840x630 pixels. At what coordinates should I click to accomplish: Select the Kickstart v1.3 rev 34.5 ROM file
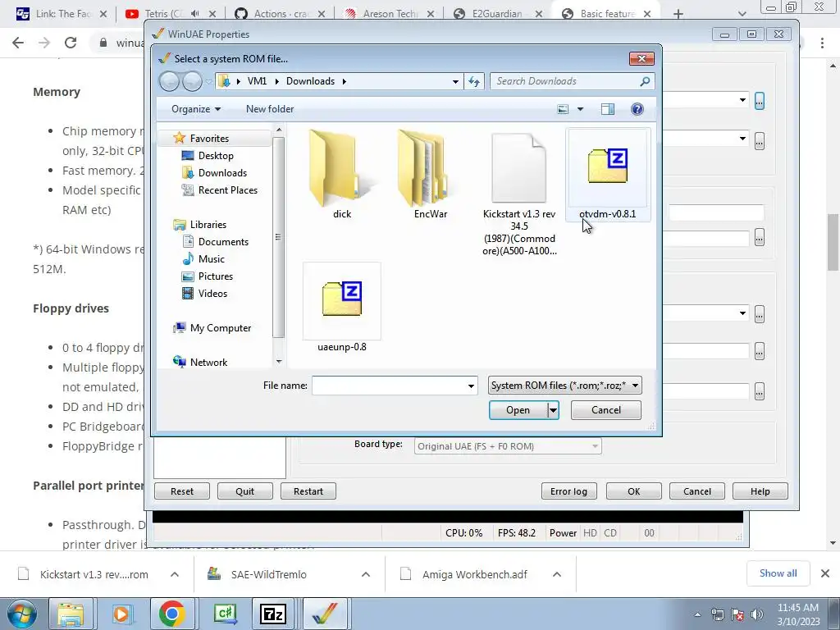point(519,193)
